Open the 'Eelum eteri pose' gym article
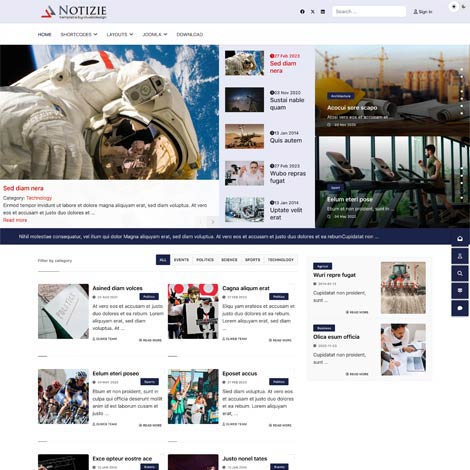This screenshot has width=470, height=470. pos(350,199)
